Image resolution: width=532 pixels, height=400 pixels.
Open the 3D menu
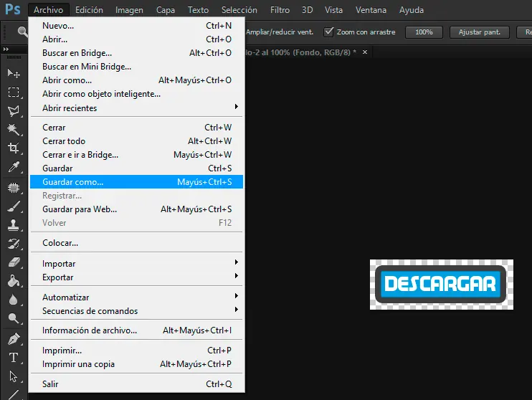(308, 10)
